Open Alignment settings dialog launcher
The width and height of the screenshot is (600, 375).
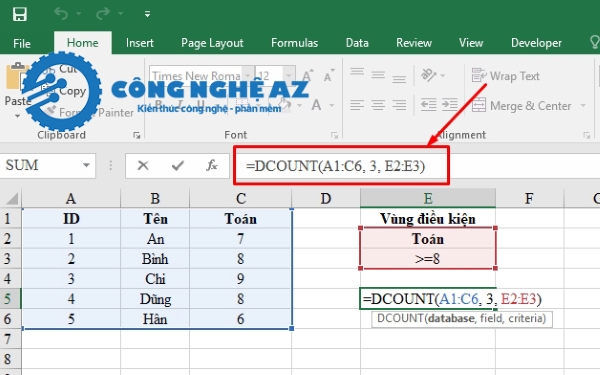pos(586,135)
